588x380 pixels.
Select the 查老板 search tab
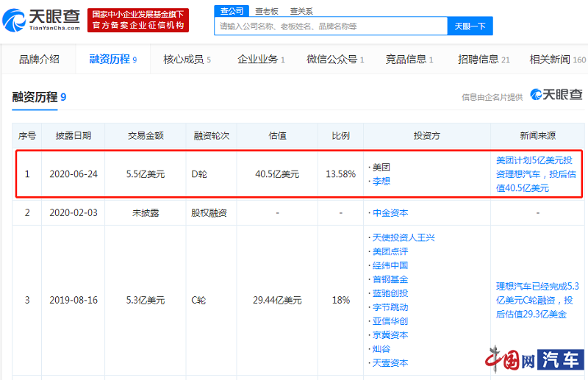tap(267, 11)
